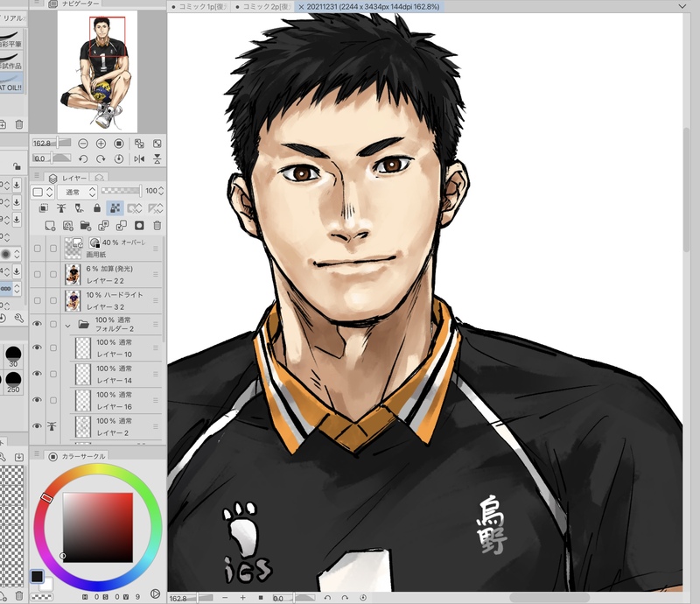The image size is (700, 604).
Task: Zoom out with bottom bar minus button
Action: point(225,598)
